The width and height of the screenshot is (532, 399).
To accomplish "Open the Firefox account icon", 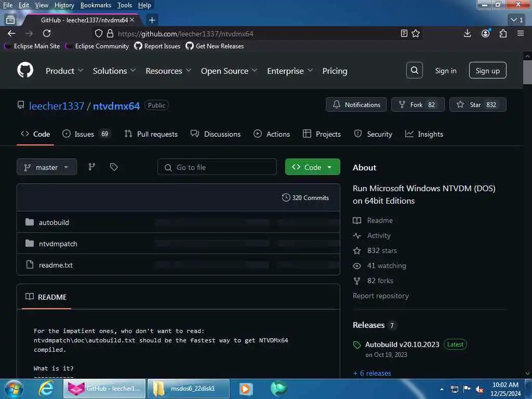I will click(486, 33).
